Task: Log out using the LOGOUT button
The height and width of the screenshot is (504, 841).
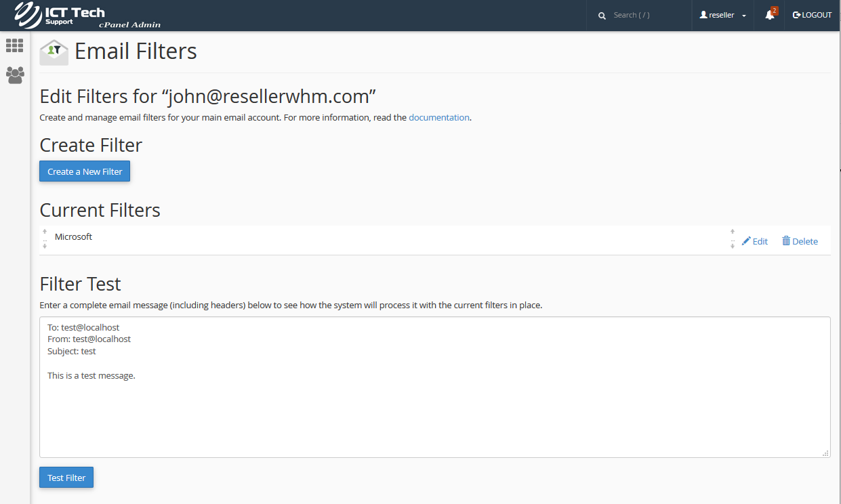Action: tap(812, 15)
